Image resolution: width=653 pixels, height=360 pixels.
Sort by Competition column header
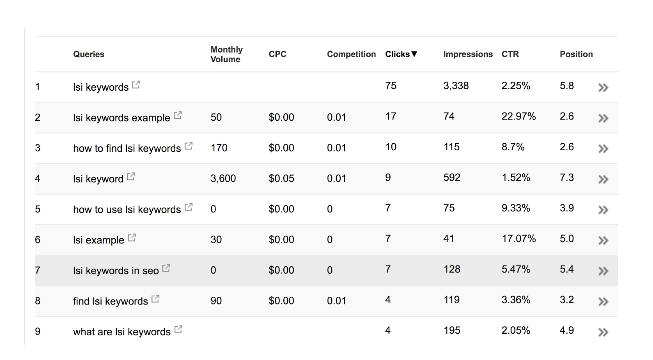point(351,54)
